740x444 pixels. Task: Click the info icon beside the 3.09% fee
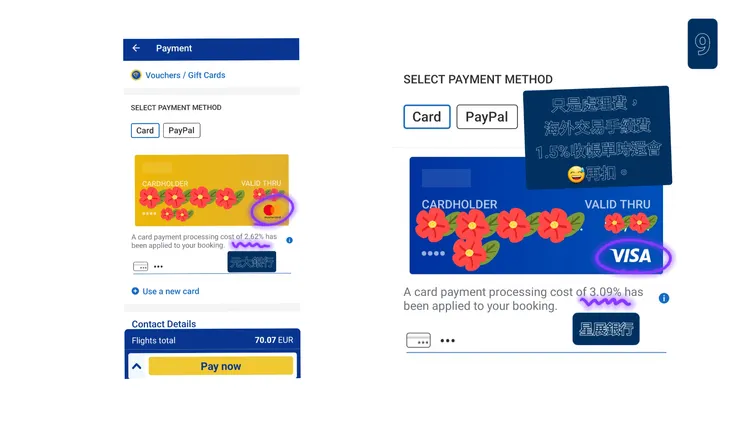pos(664,298)
